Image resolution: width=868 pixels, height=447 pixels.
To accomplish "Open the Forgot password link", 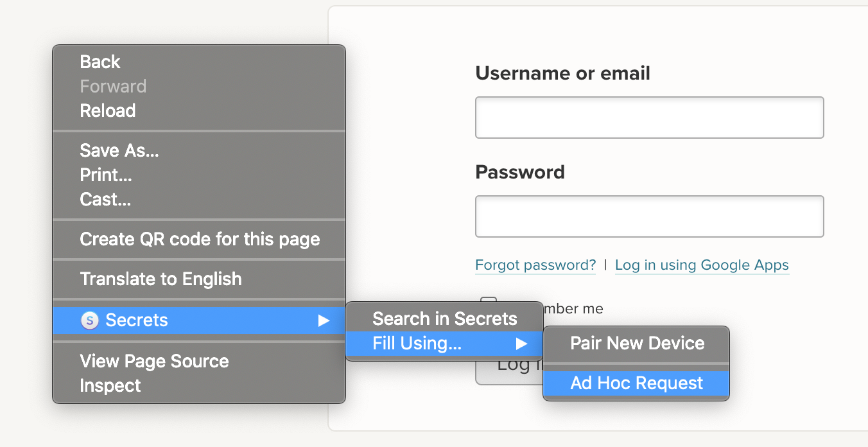I will [535, 265].
